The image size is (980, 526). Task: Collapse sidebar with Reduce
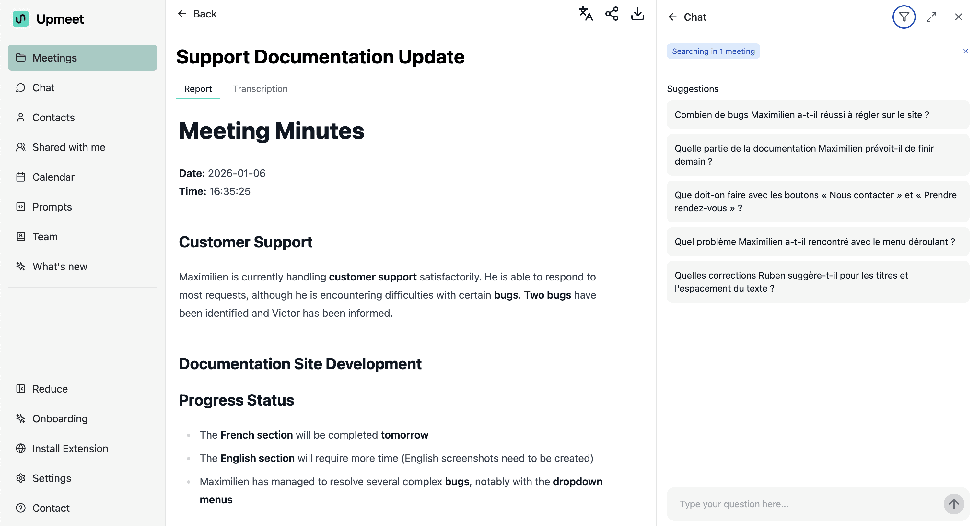tap(50, 389)
